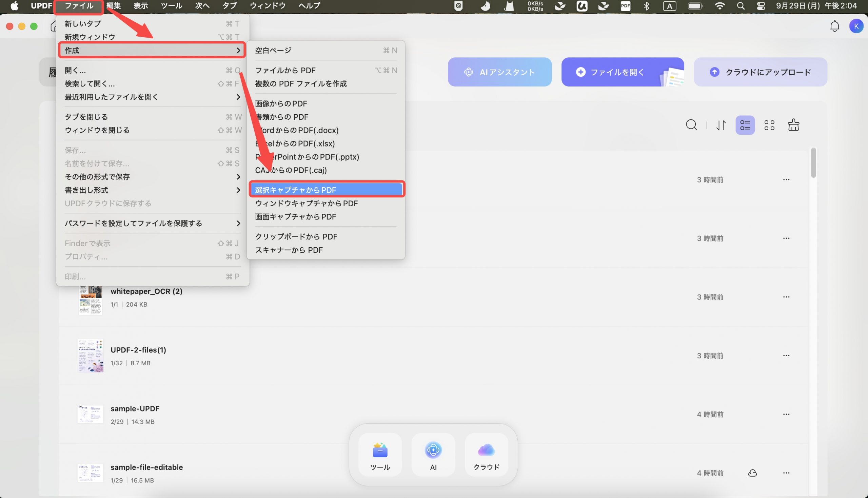Open more options for UPDF-2-files(1) row
This screenshot has height=498, width=868.
[x=786, y=356]
